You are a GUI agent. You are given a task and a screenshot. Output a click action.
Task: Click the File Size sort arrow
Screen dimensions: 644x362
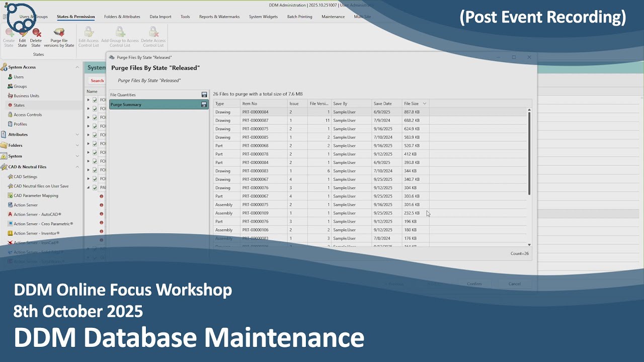pos(424,104)
